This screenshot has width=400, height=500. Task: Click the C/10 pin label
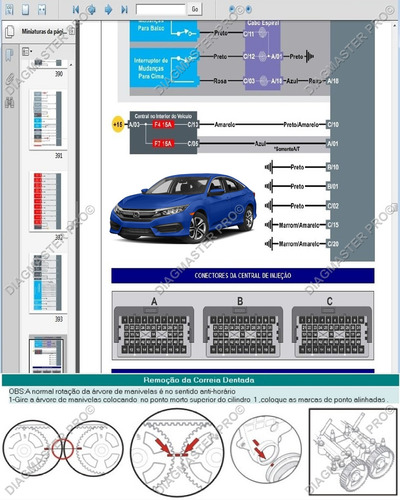[x=333, y=125]
